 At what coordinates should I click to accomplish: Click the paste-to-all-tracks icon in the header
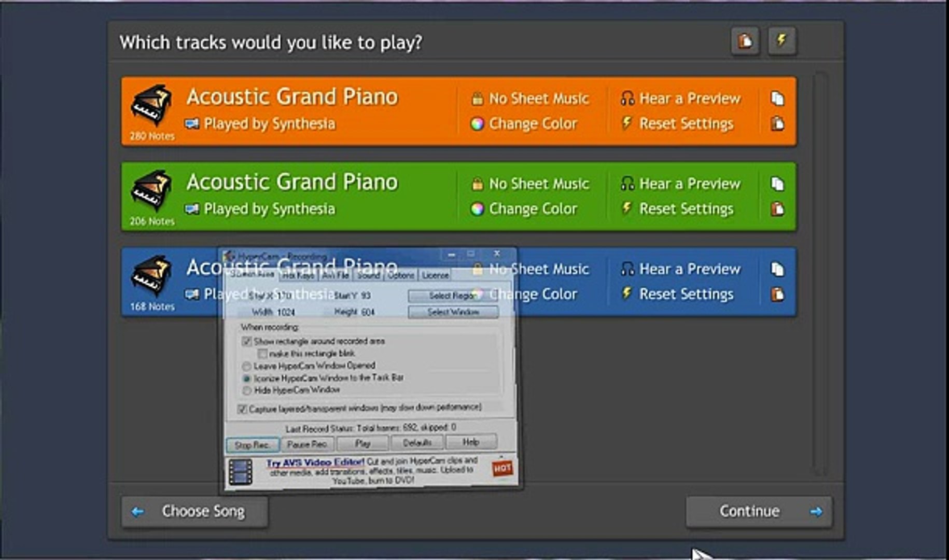coord(745,41)
